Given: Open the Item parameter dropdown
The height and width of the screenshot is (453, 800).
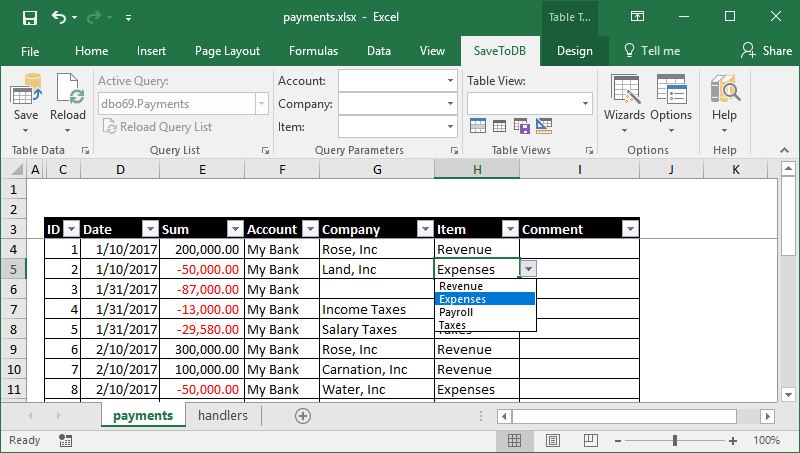Looking at the screenshot, I should (450, 127).
